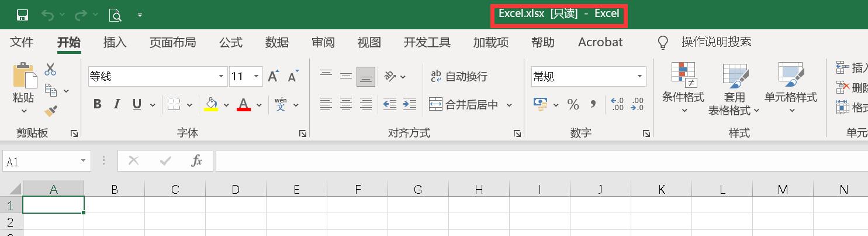The width and height of the screenshot is (868, 236).
Task: Center text horizontally icon
Action: 346,104
